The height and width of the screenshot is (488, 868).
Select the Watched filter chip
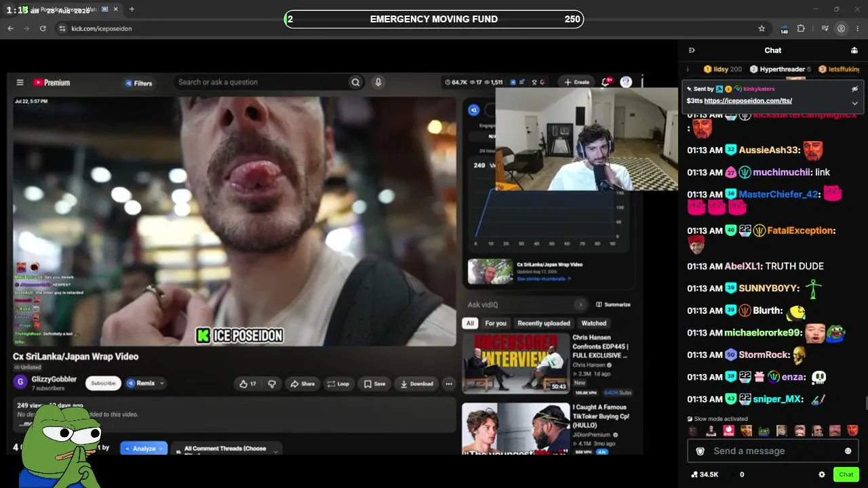coord(594,323)
